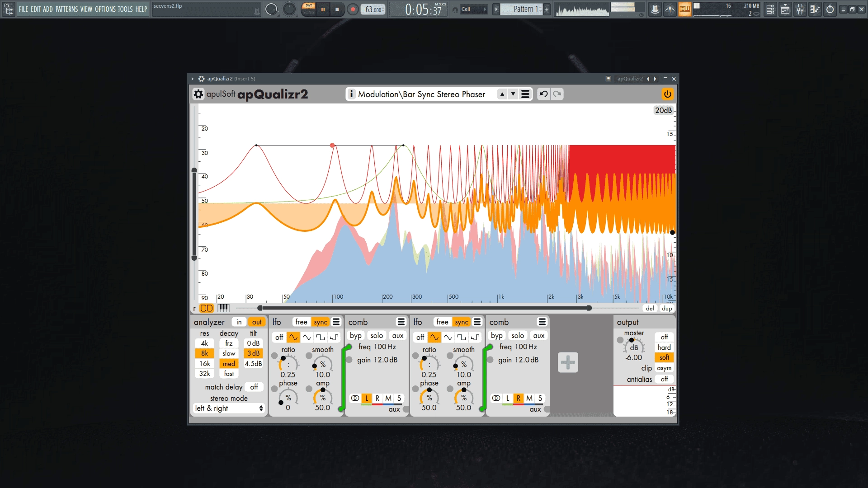Image resolution: width=868 pixels, height=488 pixels.
Task: Open second lfo module menu
Action: (x=477, y=322)
